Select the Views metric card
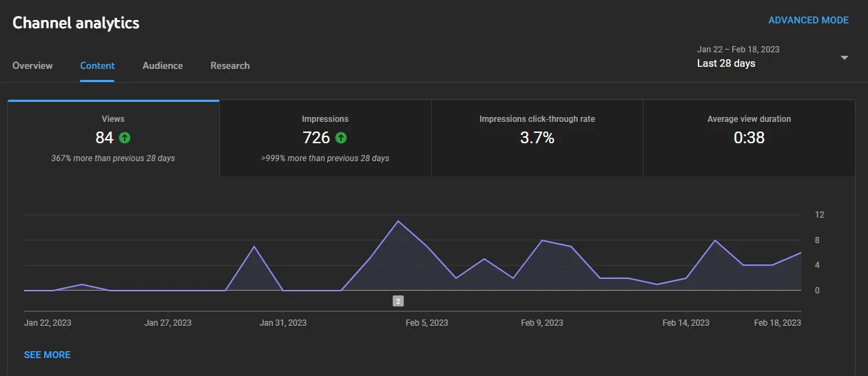 click(113, 138)
